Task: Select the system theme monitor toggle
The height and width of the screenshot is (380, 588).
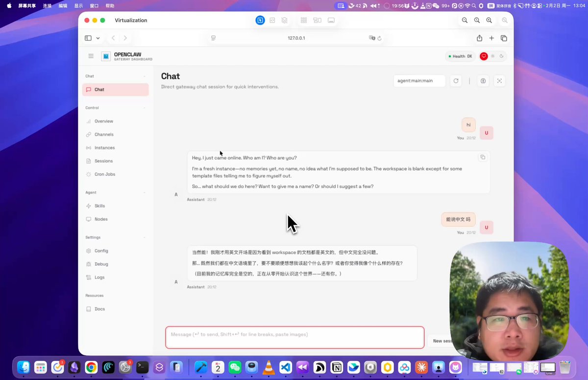Action: pyautogui.click(x=484, y=56)
